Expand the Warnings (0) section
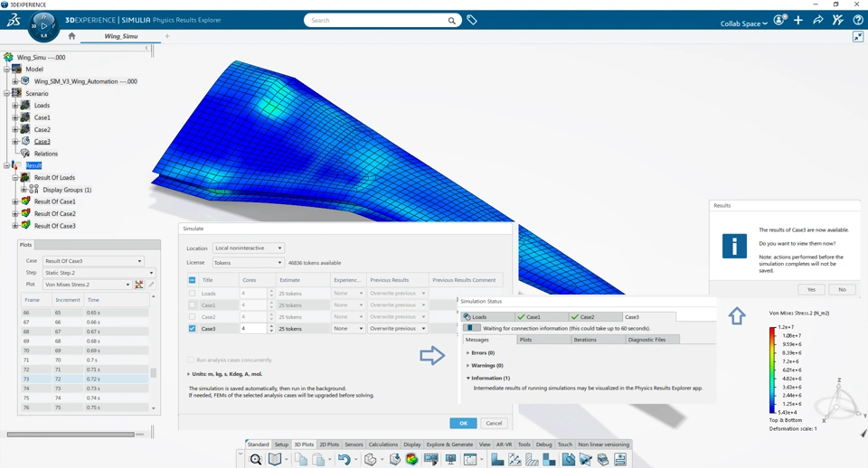The height and width of the screenshot is (468, 868). tap(467, 366)
